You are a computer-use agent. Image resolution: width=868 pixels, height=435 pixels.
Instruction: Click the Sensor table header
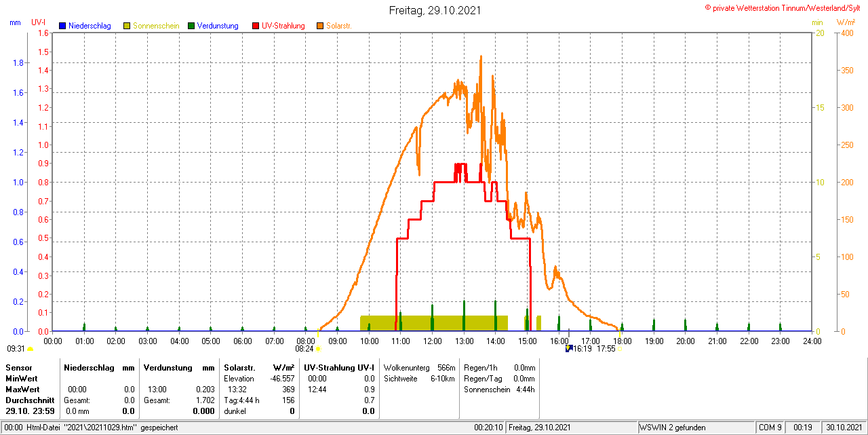click(x=18, y=367)
